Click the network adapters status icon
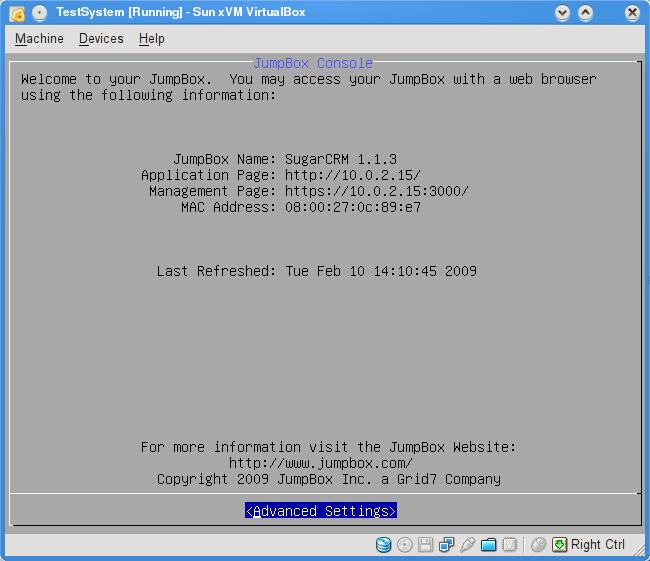This screenshot has height=561, width=650. (446, 544)
